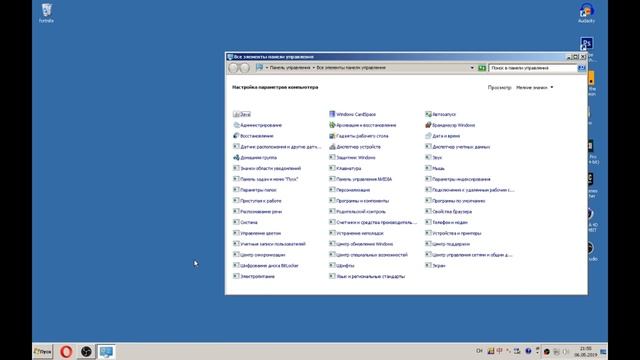Click the Forward navigation button

pyautogui.click(x=244, y=68)
